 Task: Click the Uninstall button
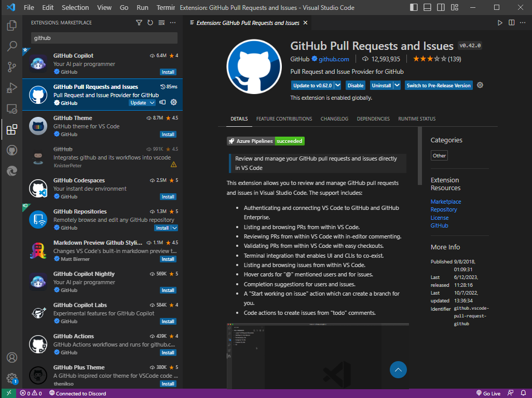tap(381, 85)
